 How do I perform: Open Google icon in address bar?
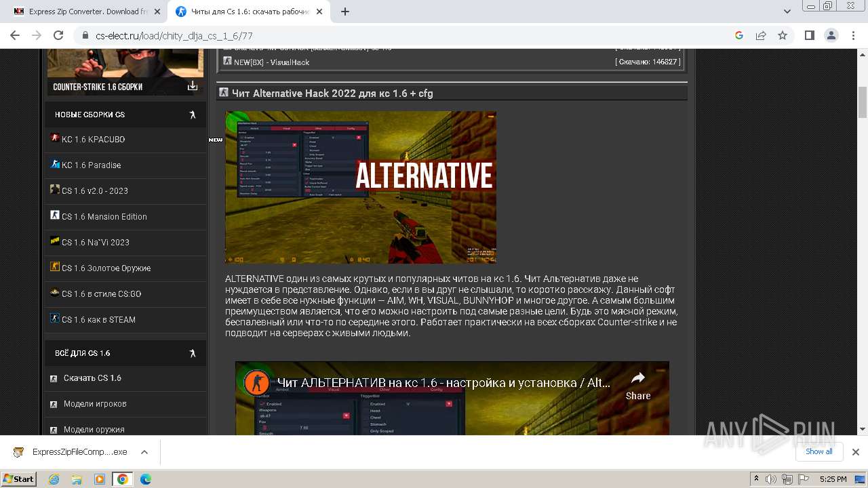739,35
